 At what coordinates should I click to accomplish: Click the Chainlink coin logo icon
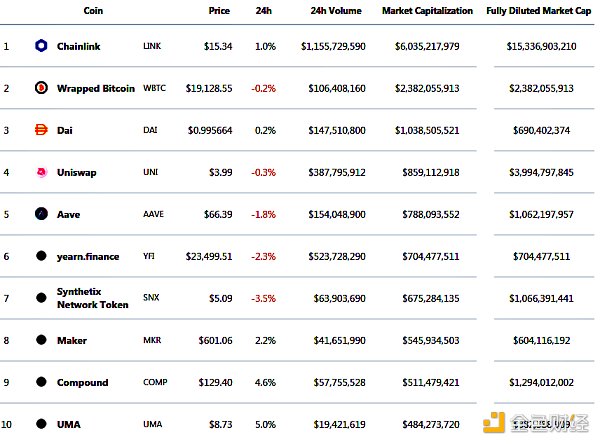click(41, 46)
